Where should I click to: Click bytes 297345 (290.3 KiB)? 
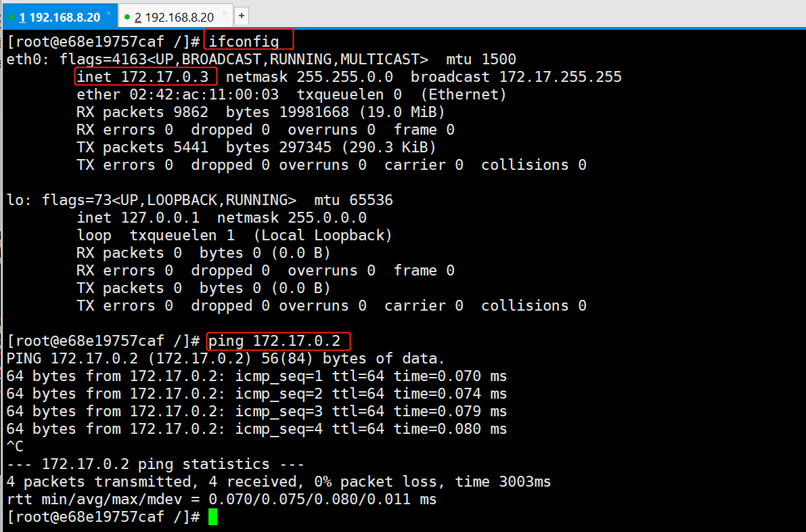(331, 147)
